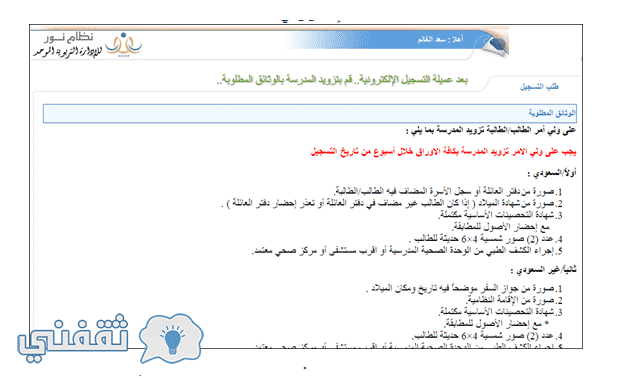Click the heading أولاً/السعودي

(x=552, y=173)
